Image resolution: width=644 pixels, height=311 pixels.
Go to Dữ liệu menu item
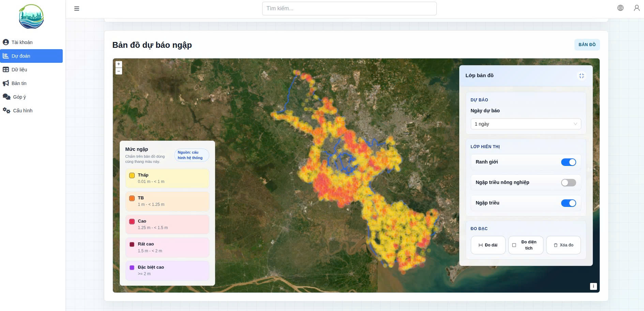pos(31,70)
